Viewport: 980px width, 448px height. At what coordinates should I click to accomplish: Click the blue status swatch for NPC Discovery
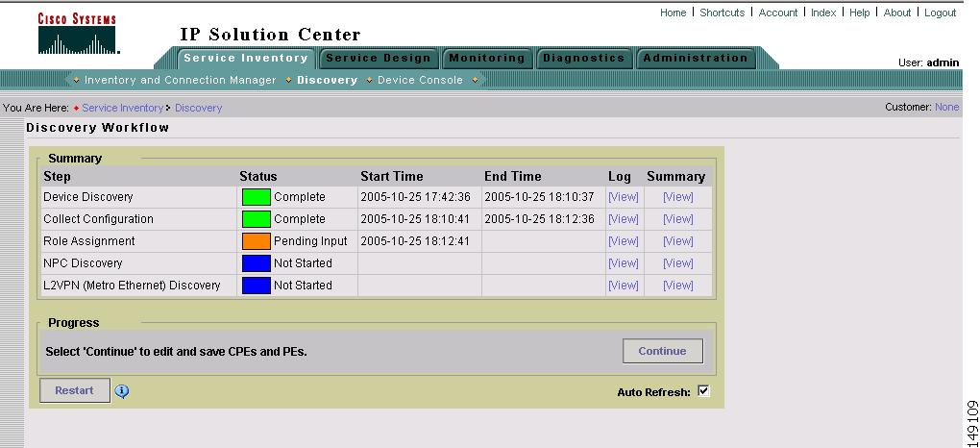[257, 263]
